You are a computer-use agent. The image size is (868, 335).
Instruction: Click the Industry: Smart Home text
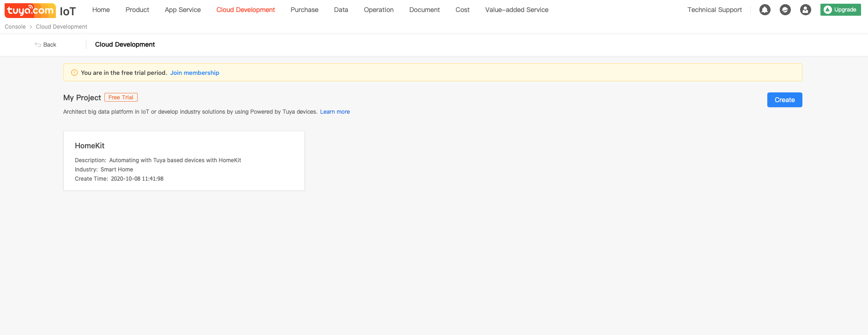(104, 170)
